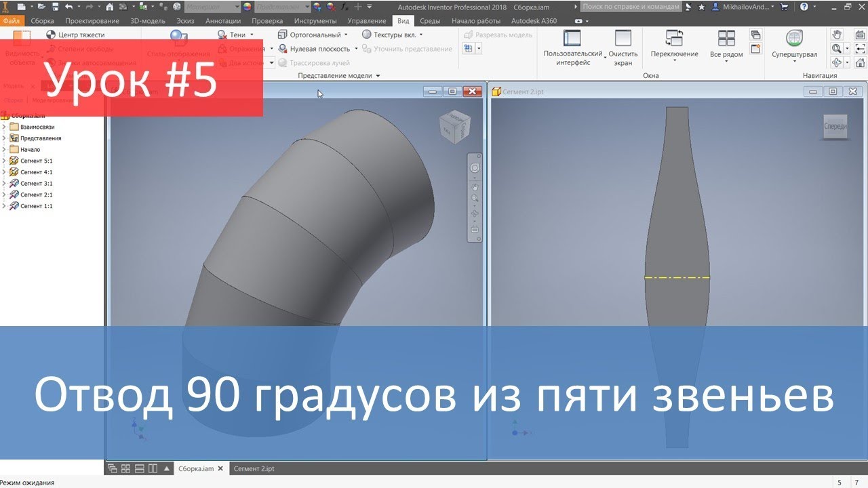The image size is (868, 488).
Task: Open the Autodesk A360 tab
Action: coord(534,21)
